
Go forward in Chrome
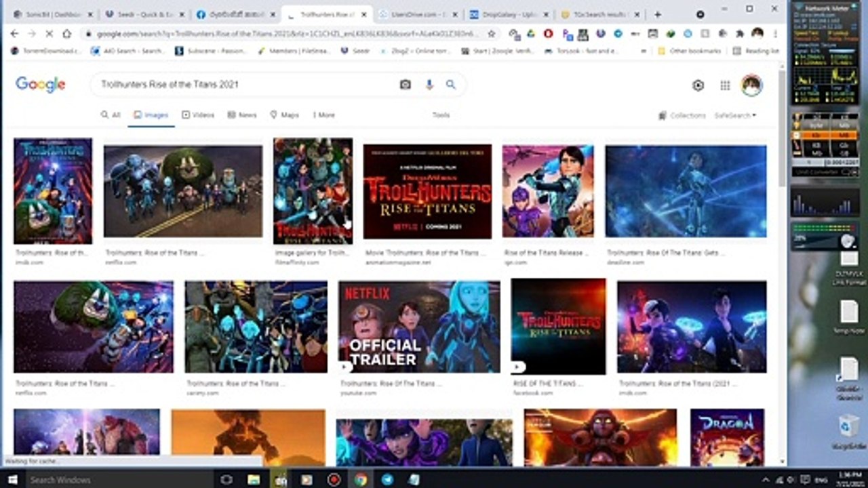[x=33, y=33]
